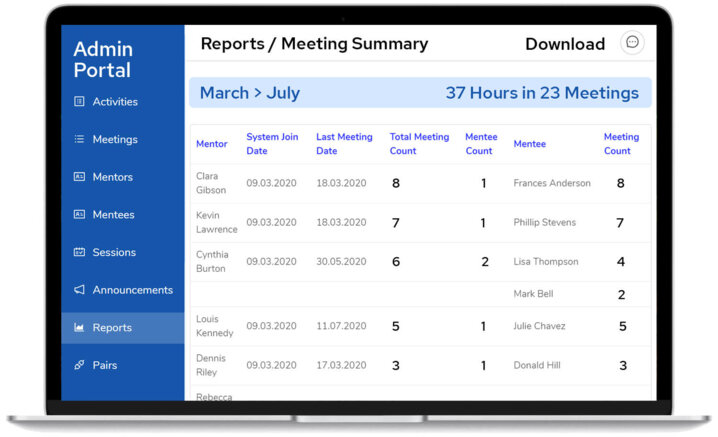Select mentor Louis Kennedy
718x437 pixels.
[214, 326]
